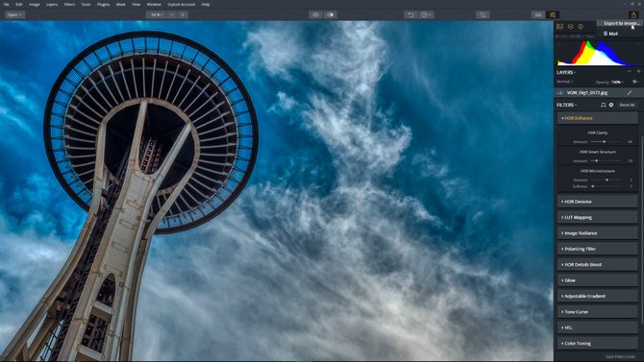Show the layers panel icon

point(571,26)
